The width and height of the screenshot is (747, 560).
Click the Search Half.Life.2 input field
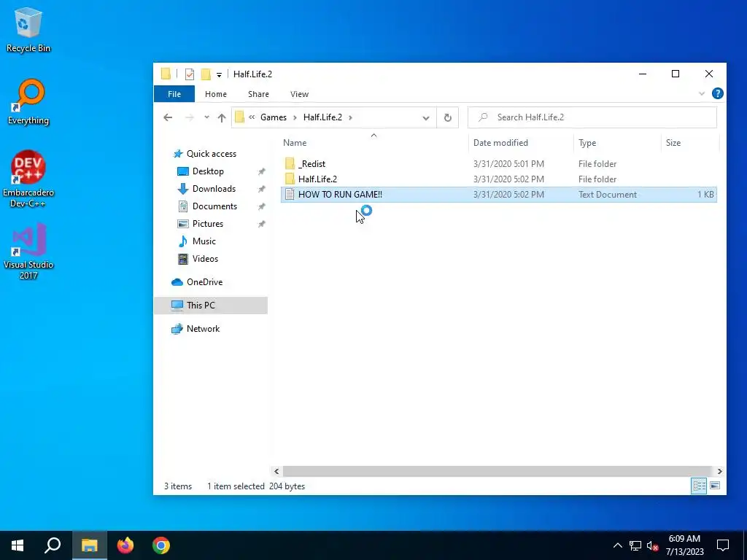coord(592,117)
